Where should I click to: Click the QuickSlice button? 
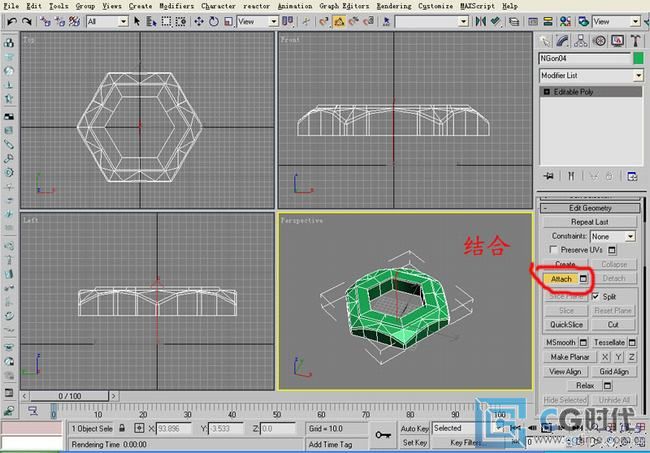coord(566,325)
